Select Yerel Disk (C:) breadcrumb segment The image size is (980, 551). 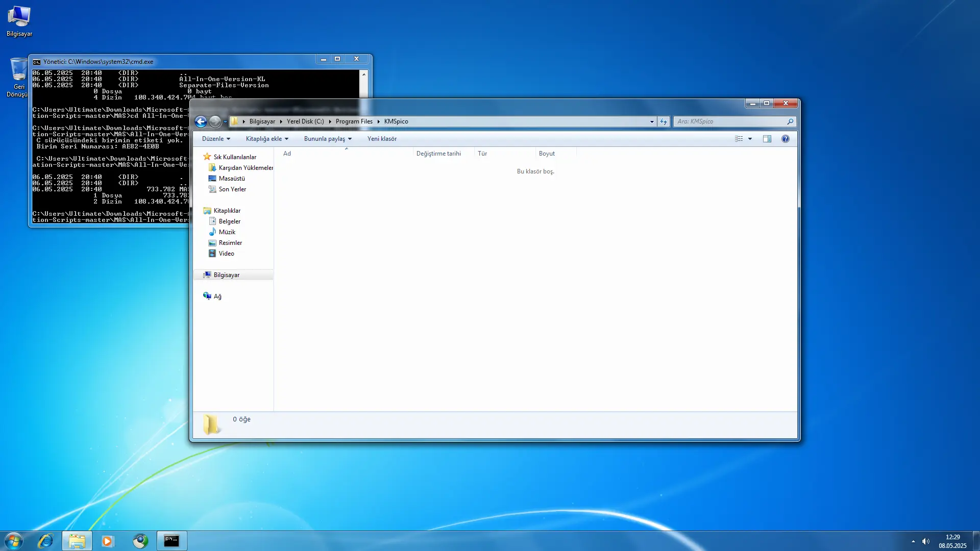[305, 121]
